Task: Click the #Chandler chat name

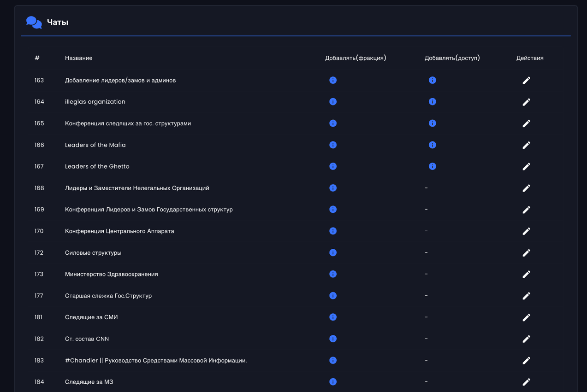Action: pyautogui.click(x=156, y=361)
